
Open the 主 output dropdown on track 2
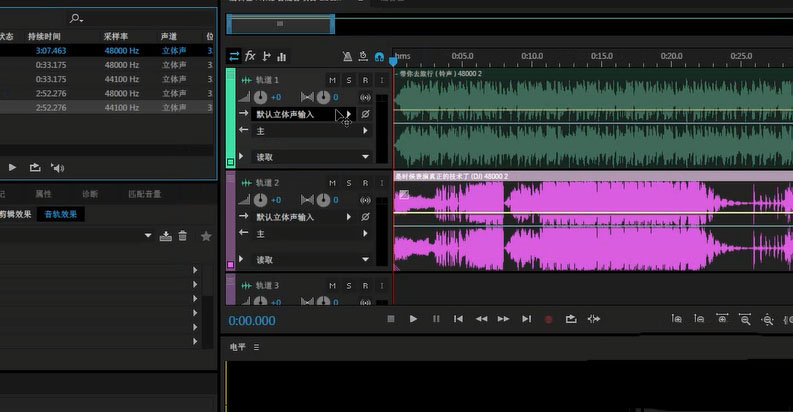(366, 234)
